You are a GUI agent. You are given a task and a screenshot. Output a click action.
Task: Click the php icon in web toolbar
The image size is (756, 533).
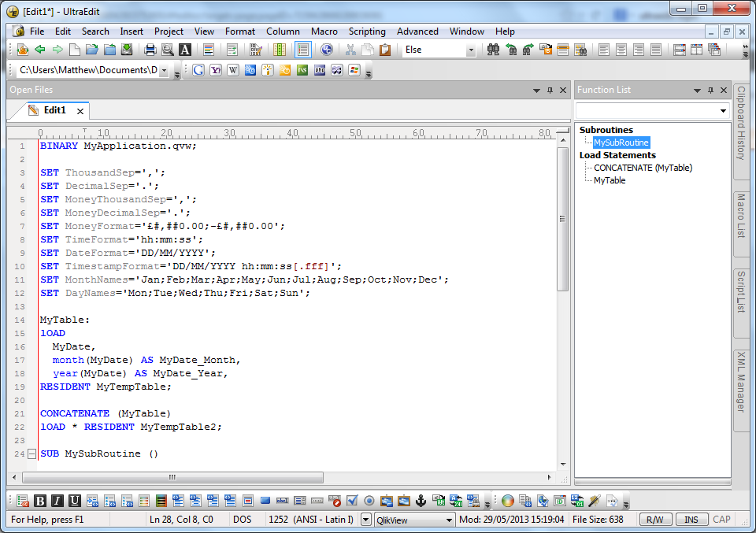click(320, 70)
